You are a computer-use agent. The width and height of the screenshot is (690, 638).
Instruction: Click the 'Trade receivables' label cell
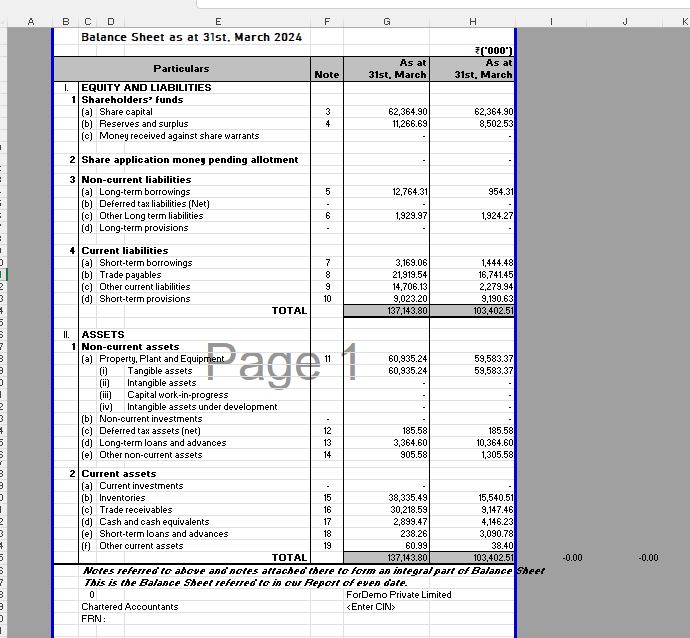click(x=136, y=510)
